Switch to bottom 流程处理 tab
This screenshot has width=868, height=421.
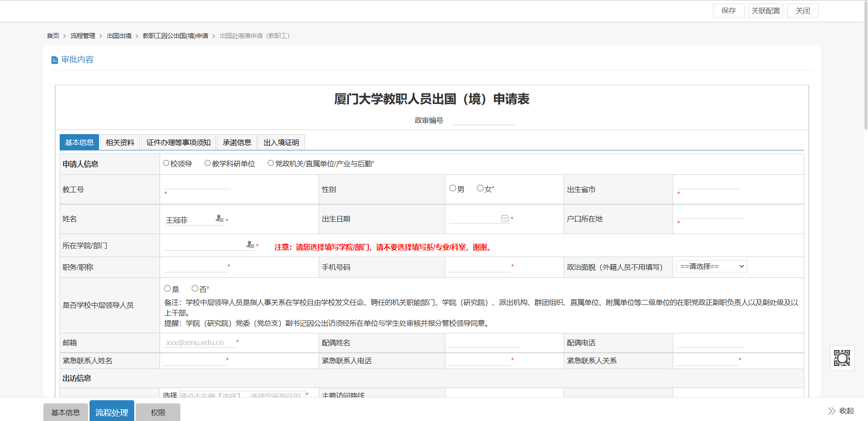[112, 412]
